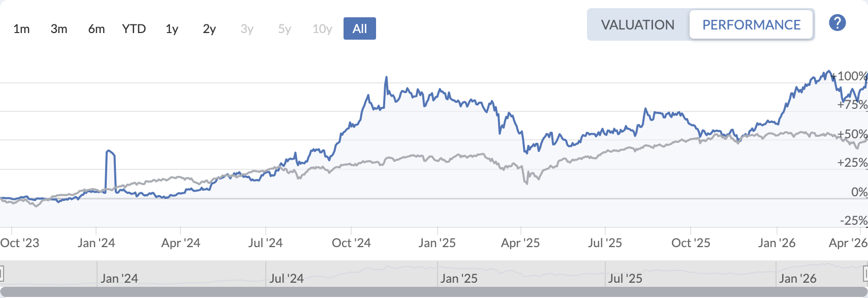Switch to the PERFORMANCE tab
Screen dimensions: 868x298
[x=751, y=24]
